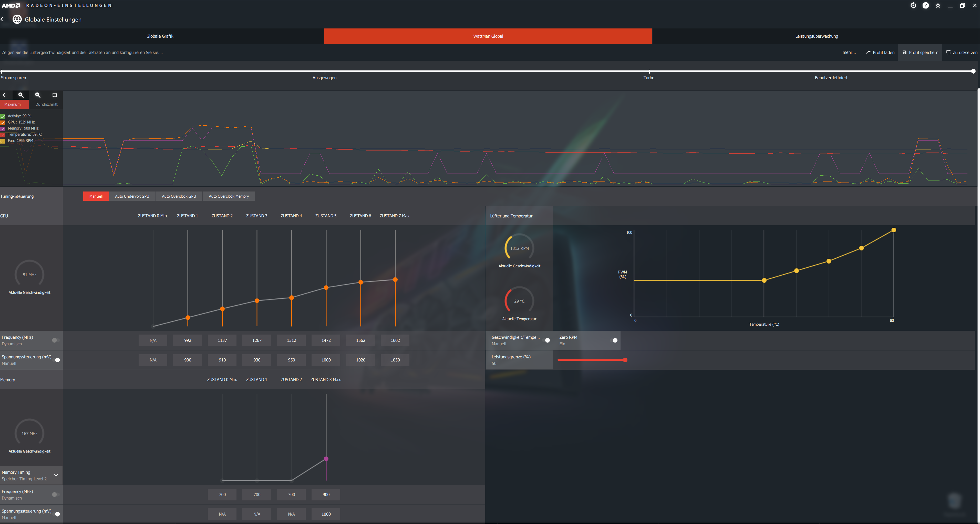Open the help question mark icon
This screenshot has width=980, height=524.
click(x=926, y=5)
